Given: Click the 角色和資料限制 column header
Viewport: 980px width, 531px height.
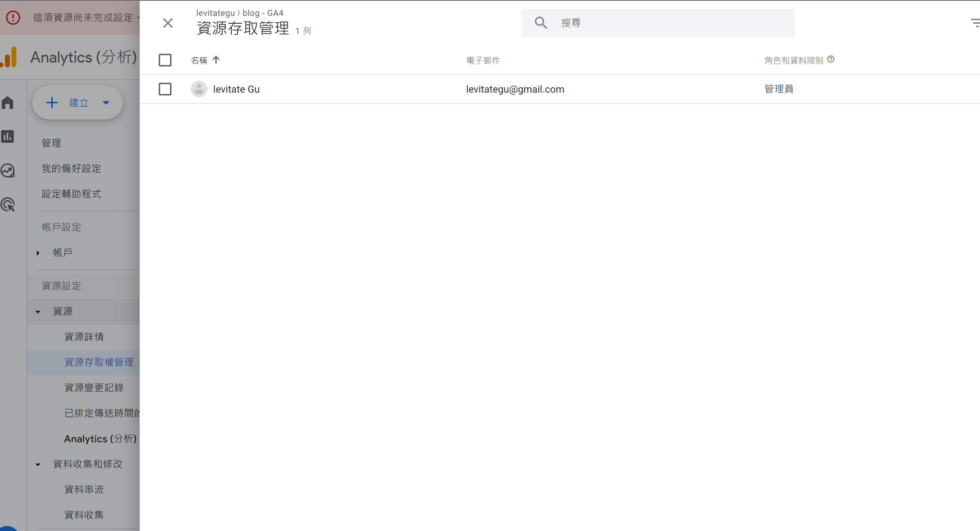Looking at the screenshot, I should (794, 60).
